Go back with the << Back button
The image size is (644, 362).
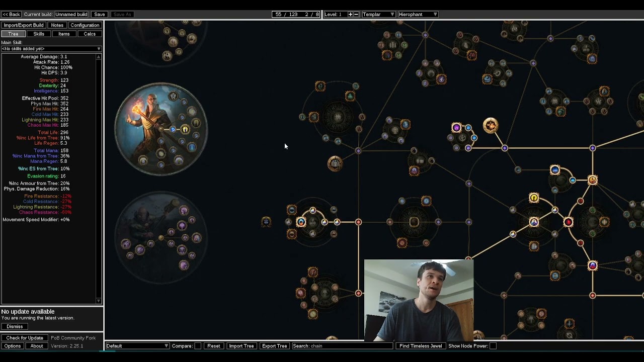(x=11, y=14)
